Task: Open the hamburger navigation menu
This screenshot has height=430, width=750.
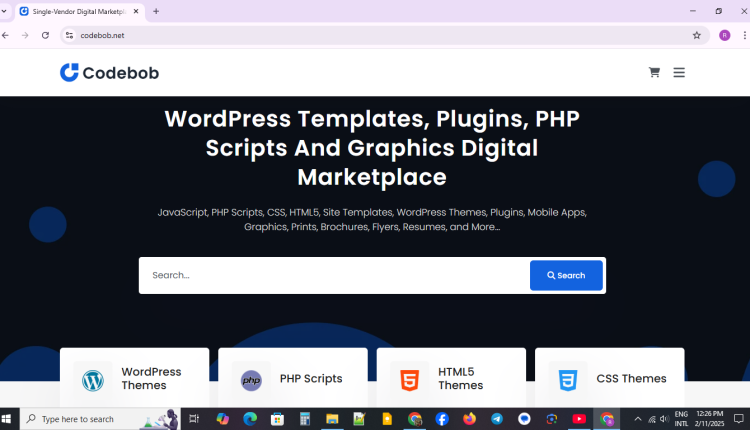Action: (x=679, y=72)
